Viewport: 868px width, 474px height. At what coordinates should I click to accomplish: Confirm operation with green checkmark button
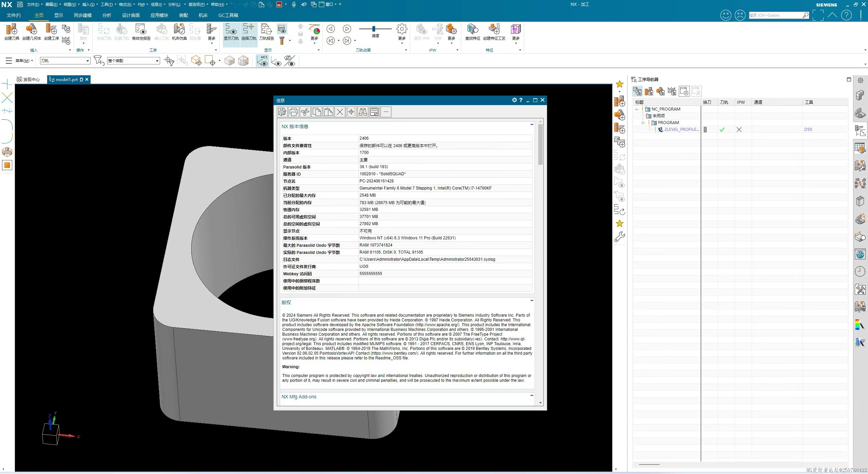pyautogui.click(x=722, y=129)
